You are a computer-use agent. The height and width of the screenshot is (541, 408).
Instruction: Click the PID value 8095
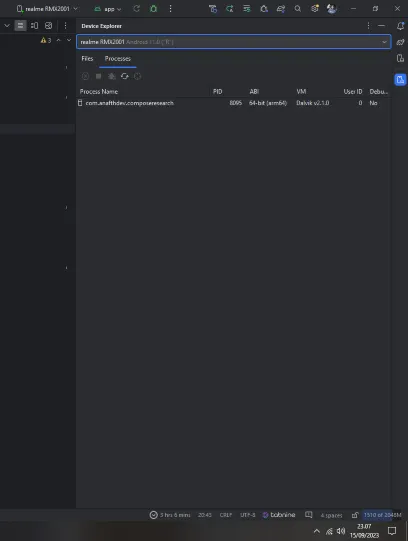tap(236, 103)
